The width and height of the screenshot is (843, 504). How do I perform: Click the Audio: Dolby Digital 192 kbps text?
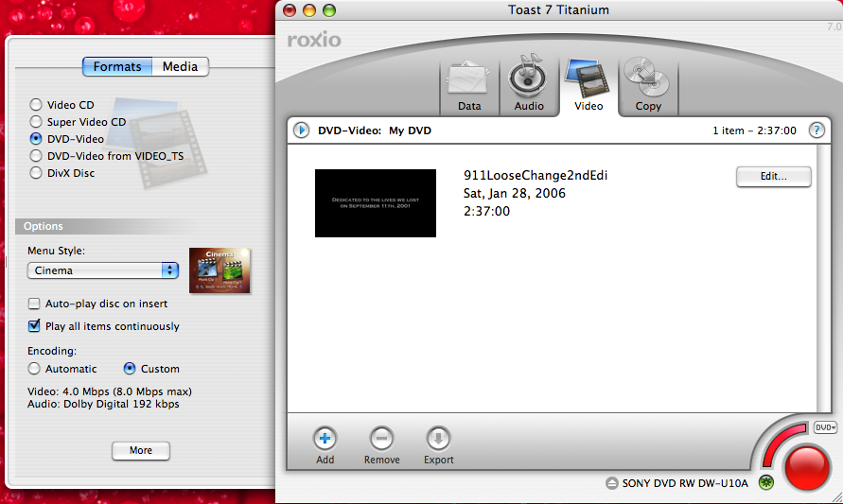click(x=103, y=404)
